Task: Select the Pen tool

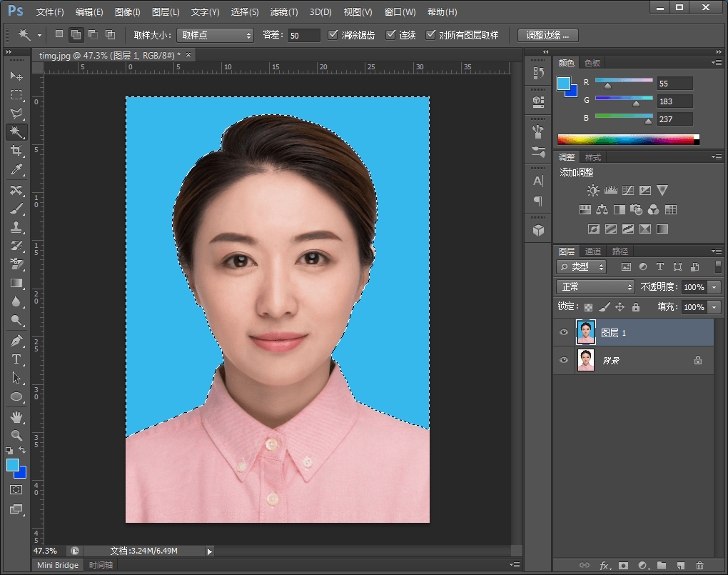Action: click(x=16, y=341)
